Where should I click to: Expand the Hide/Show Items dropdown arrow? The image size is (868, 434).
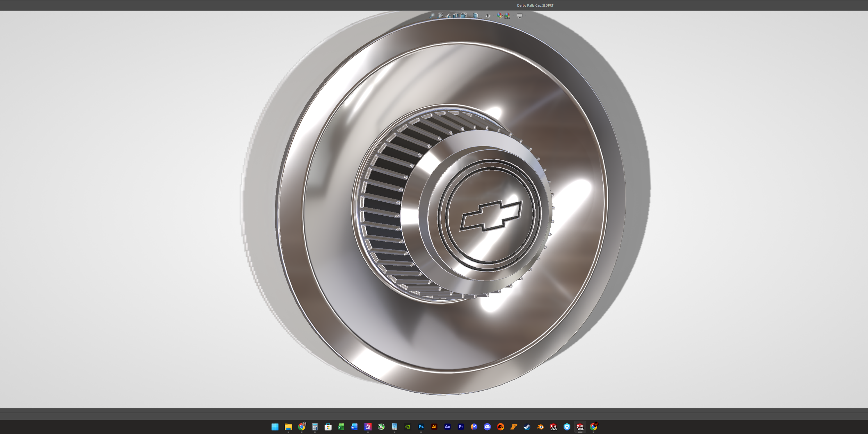click(x=493, y=16)
